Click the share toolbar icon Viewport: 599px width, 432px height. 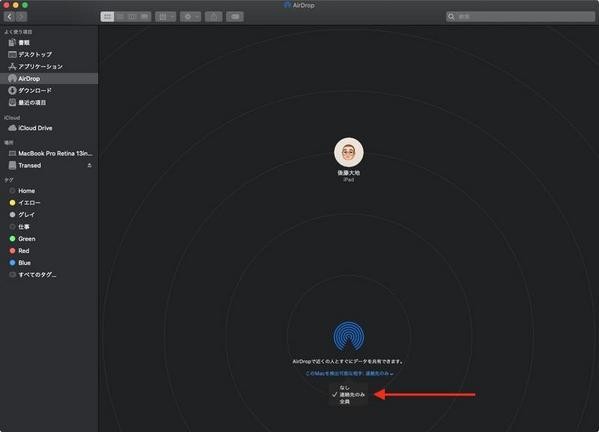[x=214, y=16]
